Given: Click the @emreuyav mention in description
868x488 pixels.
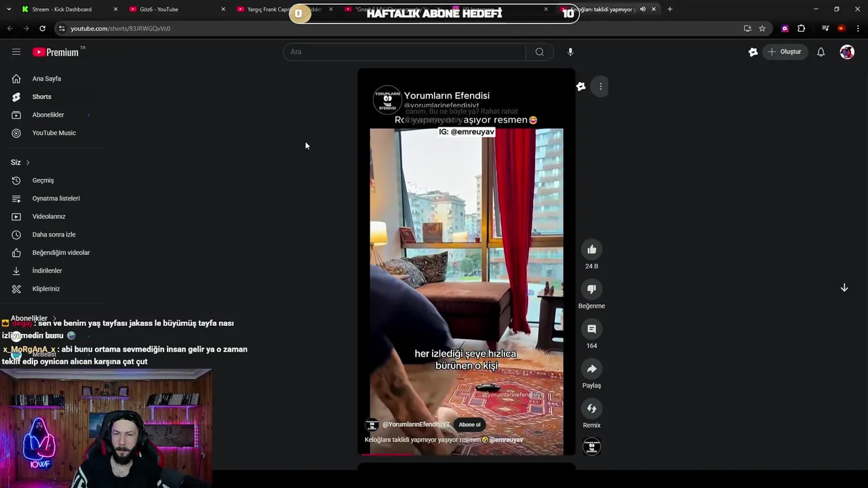Looking at the screenshot, I should 506,440.
